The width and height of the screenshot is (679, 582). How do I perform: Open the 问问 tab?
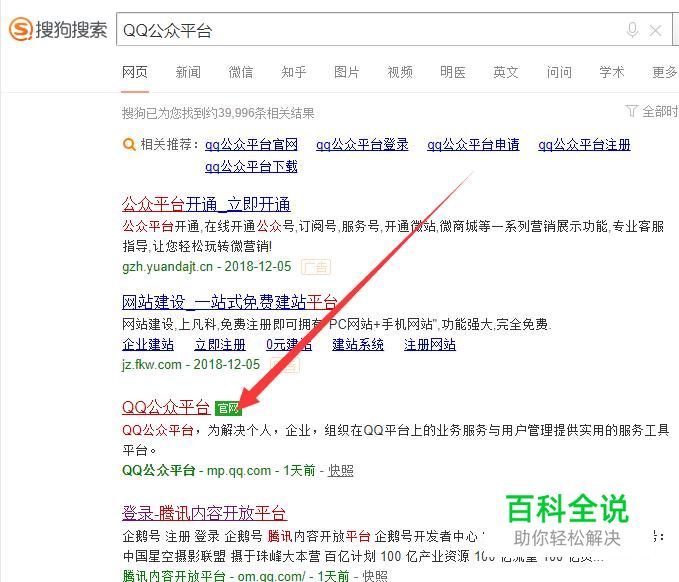tap(559, 72)
